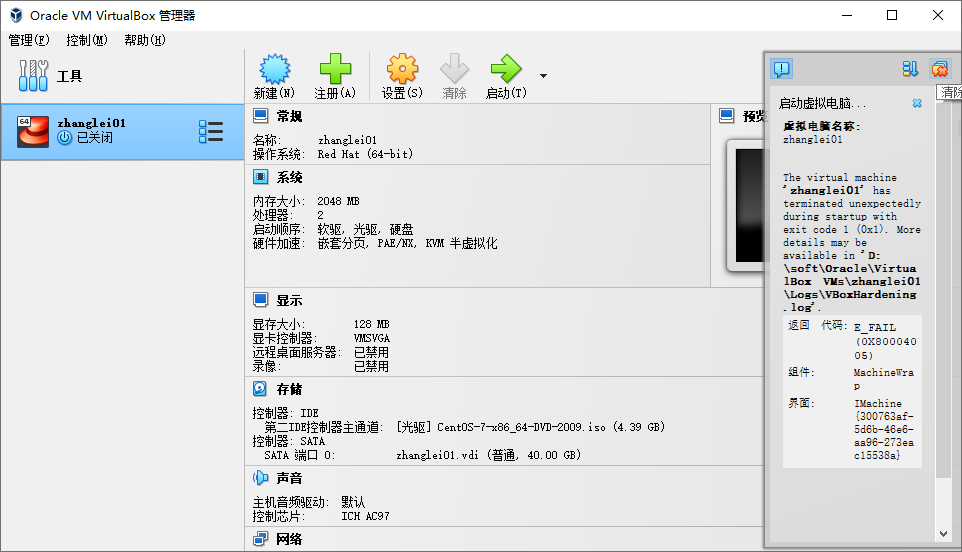Click the 网络 section network icon
The width and height of the screenshot is (962, 552).
point(261,539)
